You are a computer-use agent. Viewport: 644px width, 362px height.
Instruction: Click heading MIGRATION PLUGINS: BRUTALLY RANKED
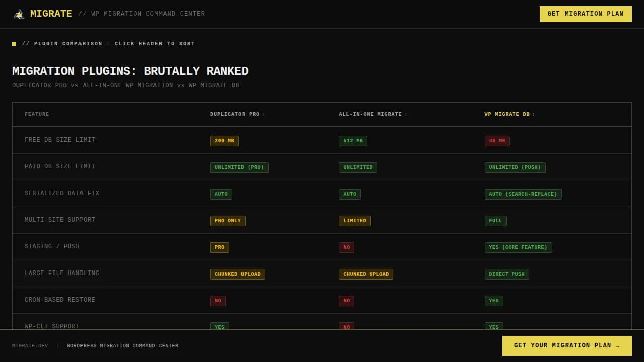tap(130, 71)
